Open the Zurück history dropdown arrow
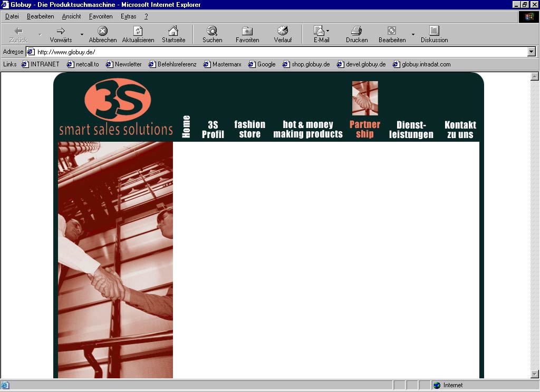 (40, 34)
